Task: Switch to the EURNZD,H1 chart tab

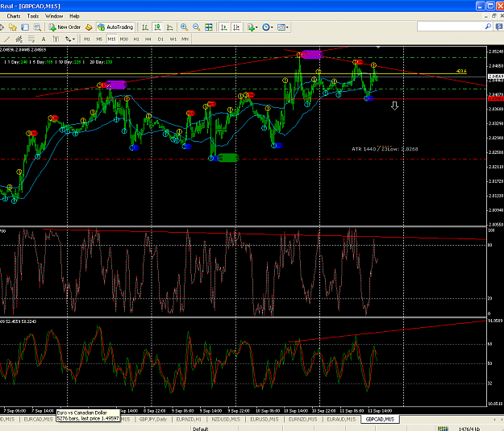Action: 189,420
